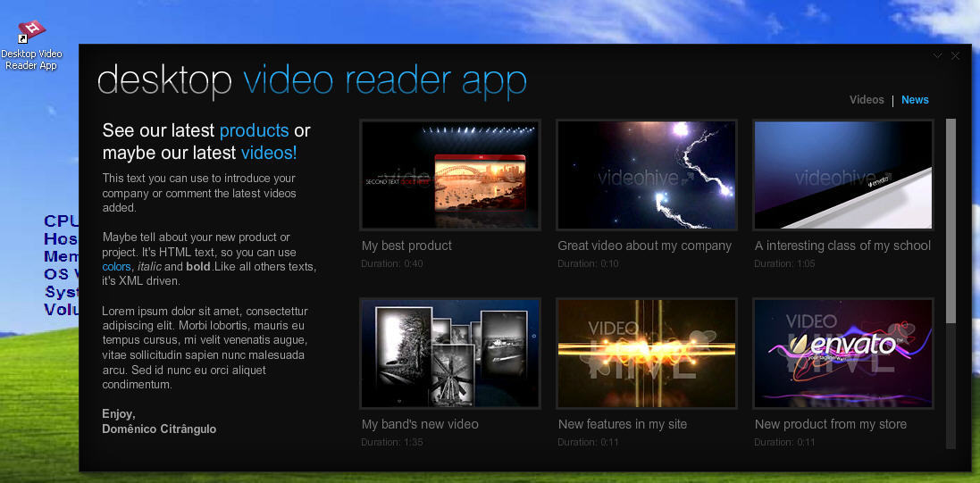Click the 'Domênico Citrângulo' signature text
The image size is (980, 483).
[159, 429]
